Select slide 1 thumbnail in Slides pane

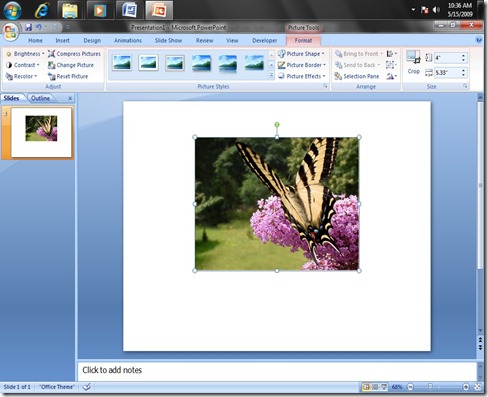coord(41,132)
